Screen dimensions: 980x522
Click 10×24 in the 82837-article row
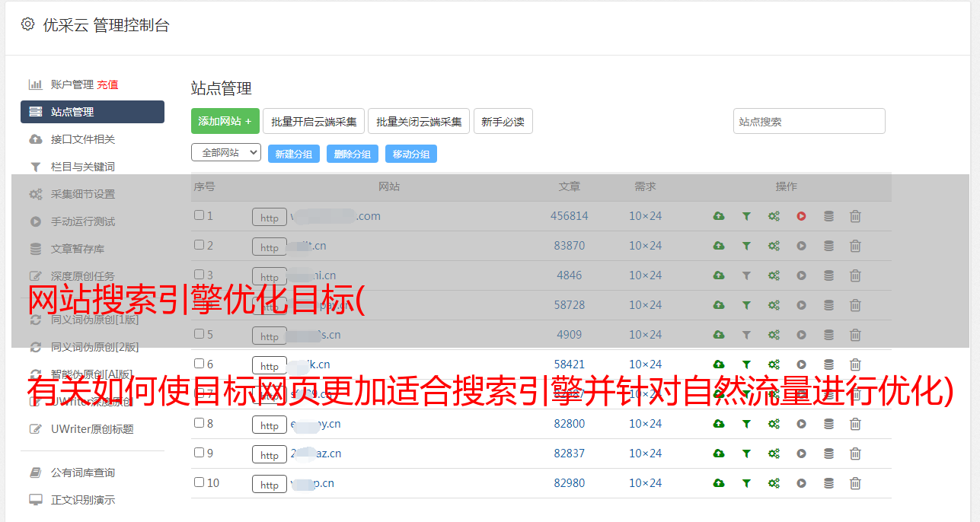click(x=646, y=454)
